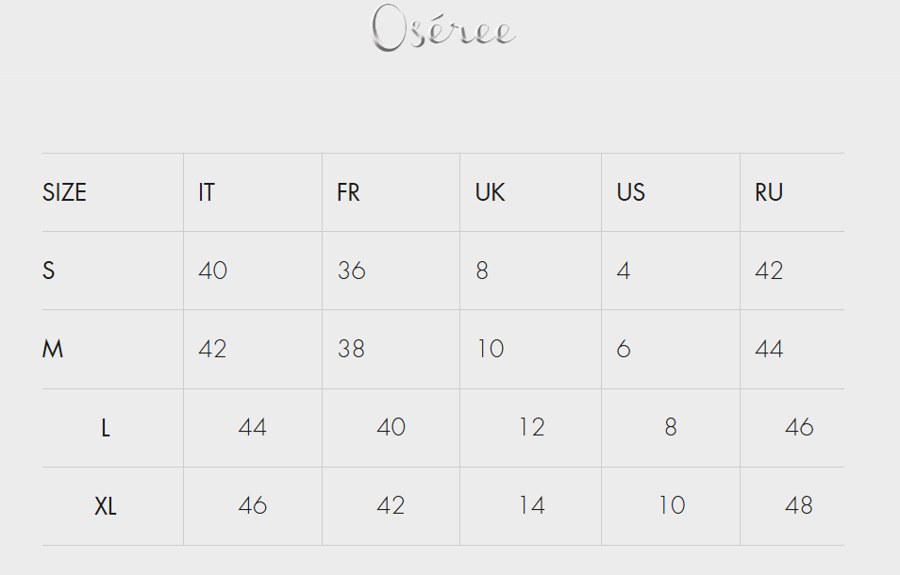Click the FR column header
Image resolution: width=900 pixels, height=575 pixels.
pyautogui.click(x=348, y=192)
